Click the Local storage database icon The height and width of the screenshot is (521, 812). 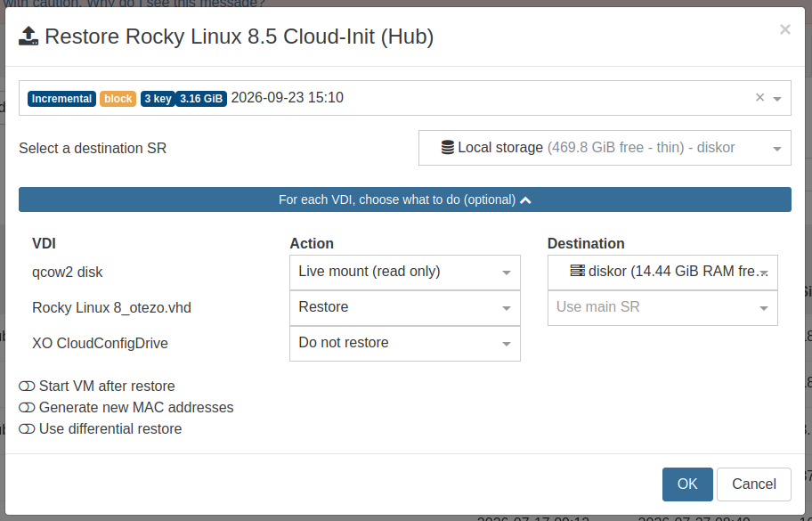pos(448,148)
